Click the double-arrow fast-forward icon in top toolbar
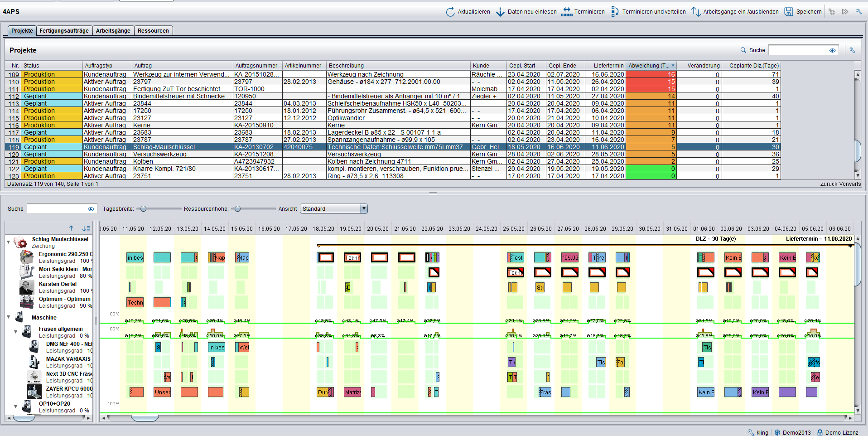 tap(845, 12)
